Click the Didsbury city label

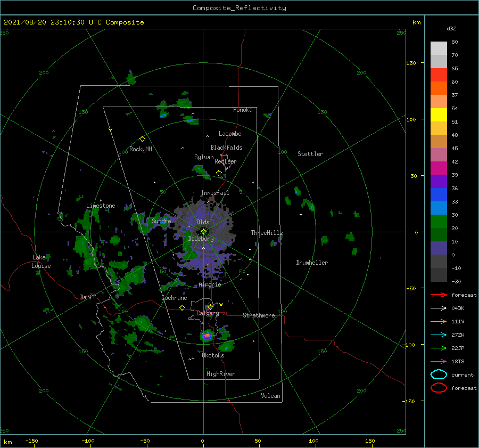[201, 239]
